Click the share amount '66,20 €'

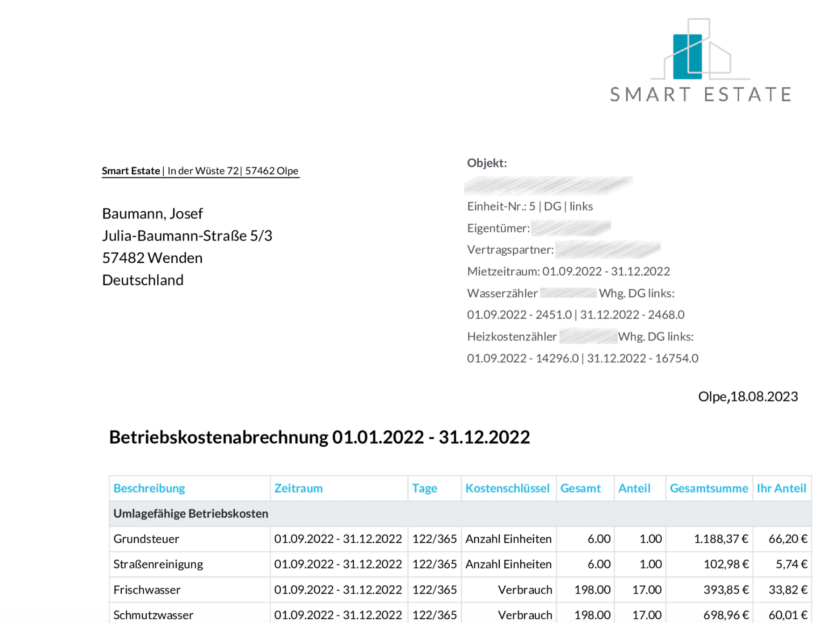(x=788, y=539)
